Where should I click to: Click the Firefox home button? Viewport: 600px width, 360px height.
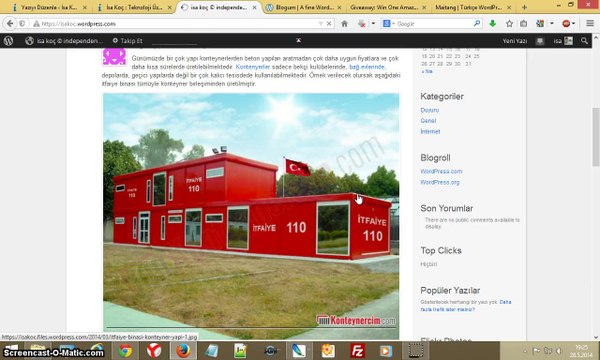(344, 24)
